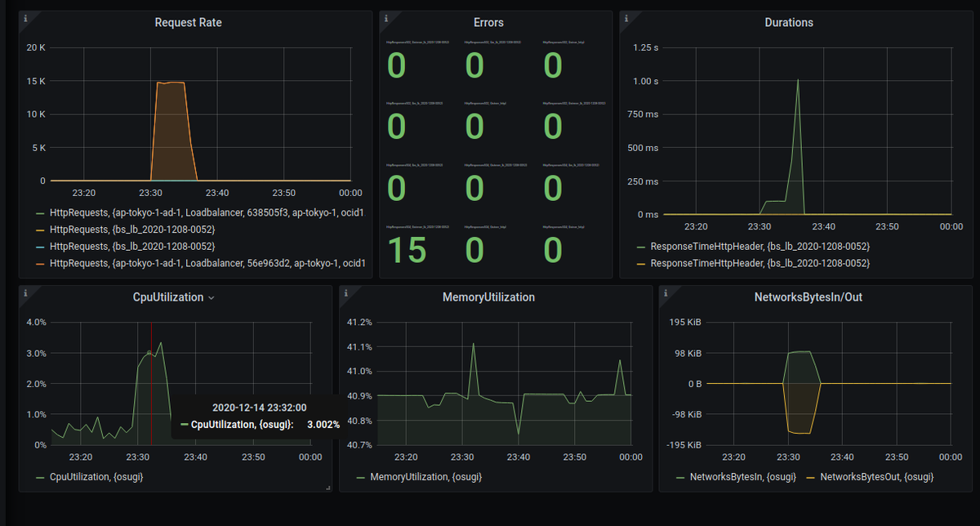Open the Durations panel title menu
The image size is (980, 526).
click(x=789, y=23)
